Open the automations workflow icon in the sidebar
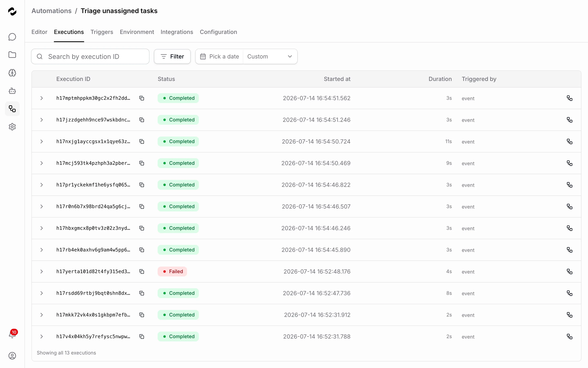The width and height of the screenshot is (588, 368). pyautogui.click(x=12, y=109)
